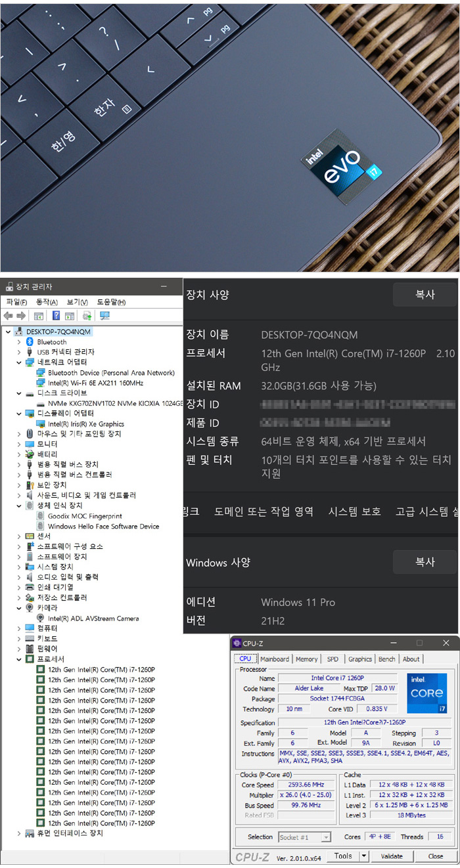Expand the 소프트웨어 구성 요소 category
Viewport: 460px width, 868px height.
pos(20,547)
